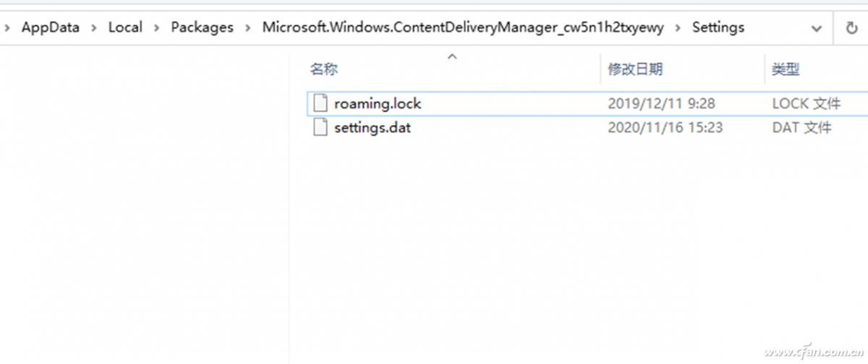Open the address bar history dropdown
Image resolution: width=868 pixels, height=364 pixels.
[817, 29]
